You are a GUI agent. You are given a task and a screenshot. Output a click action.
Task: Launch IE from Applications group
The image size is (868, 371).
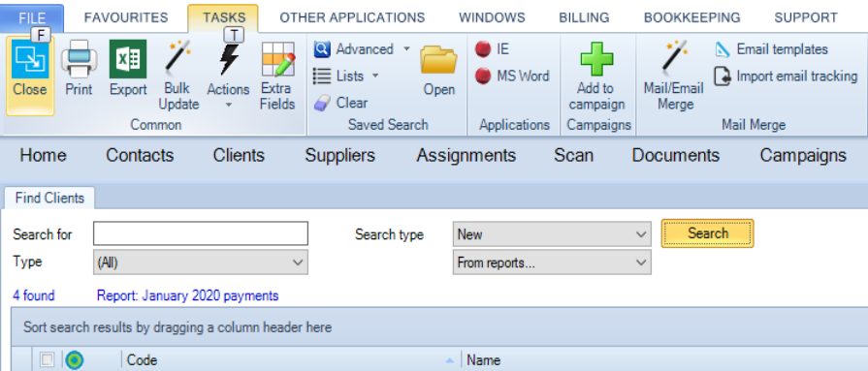492,49
